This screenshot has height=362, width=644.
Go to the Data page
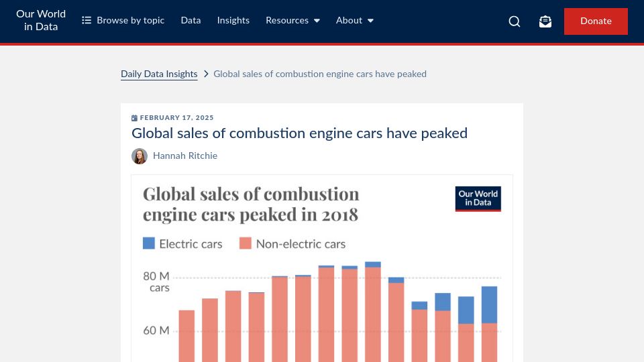tap(191, 20)
